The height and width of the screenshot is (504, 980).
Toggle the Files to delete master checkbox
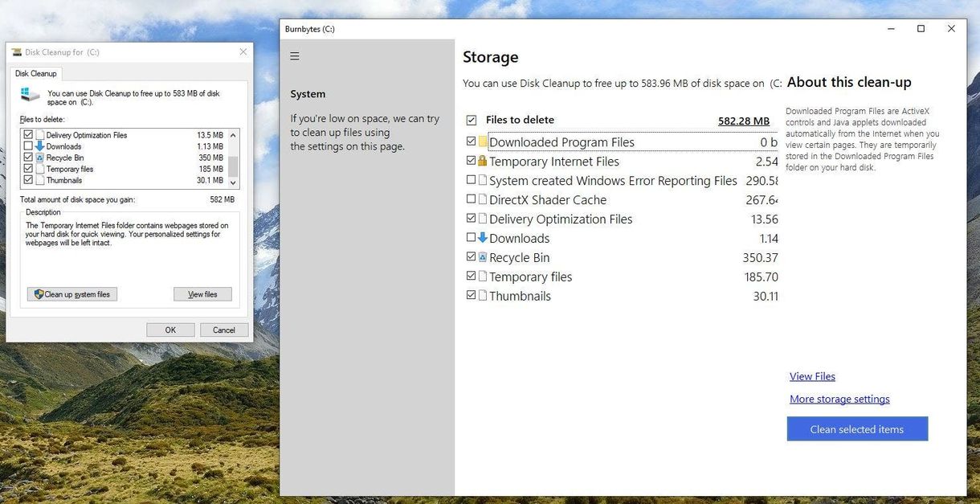click(x=472, y=121)
